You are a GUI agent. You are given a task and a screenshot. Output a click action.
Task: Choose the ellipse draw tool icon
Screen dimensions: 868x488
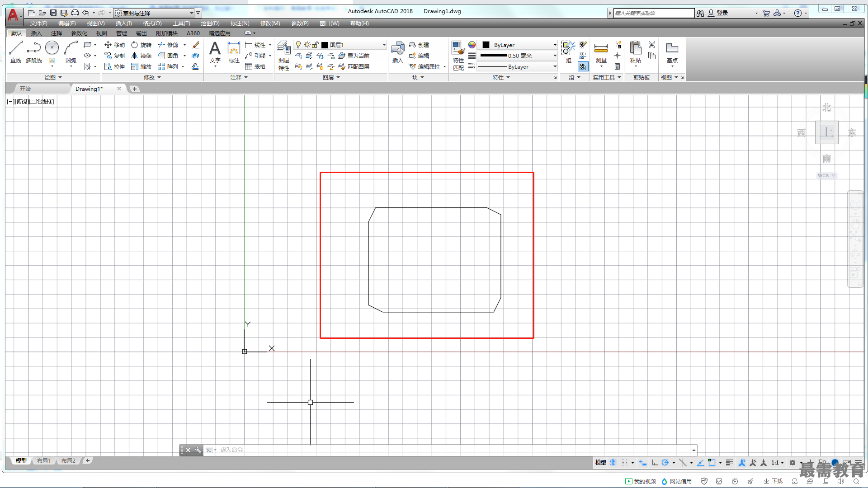[87, 56]
